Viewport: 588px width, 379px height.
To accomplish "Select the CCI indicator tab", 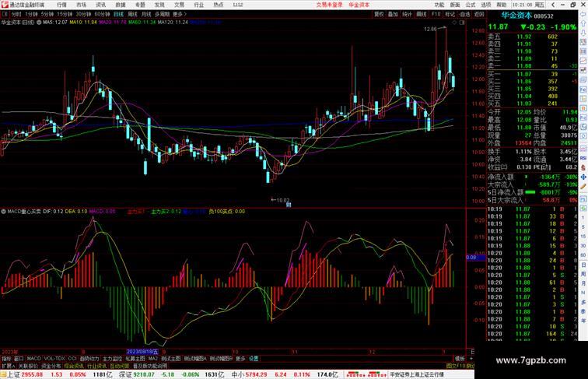I will (72, 359).
